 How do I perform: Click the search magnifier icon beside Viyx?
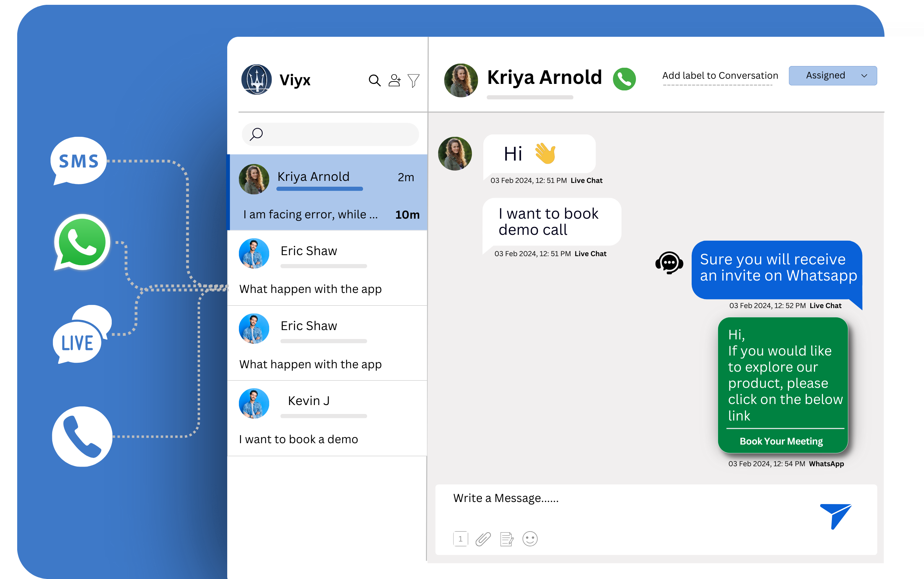(374, 80)
